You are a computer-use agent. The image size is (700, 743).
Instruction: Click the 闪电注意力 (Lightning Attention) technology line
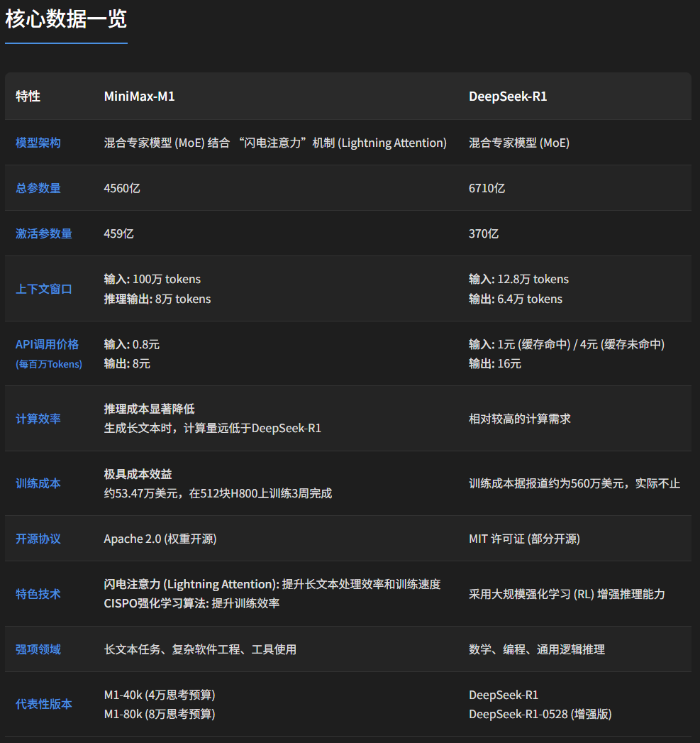click(272, 584)
